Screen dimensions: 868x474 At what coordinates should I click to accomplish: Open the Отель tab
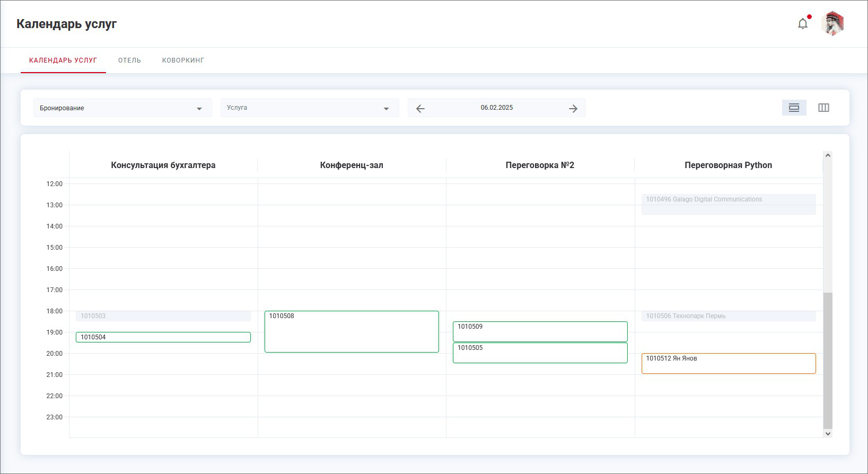tap(129, 60)
